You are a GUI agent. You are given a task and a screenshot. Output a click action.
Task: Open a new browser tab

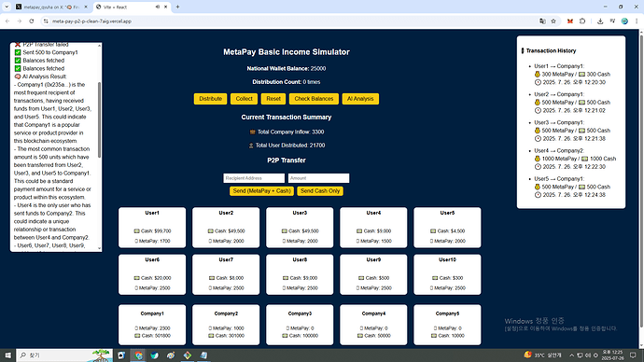pyautogui.click(x=177, y=7)
